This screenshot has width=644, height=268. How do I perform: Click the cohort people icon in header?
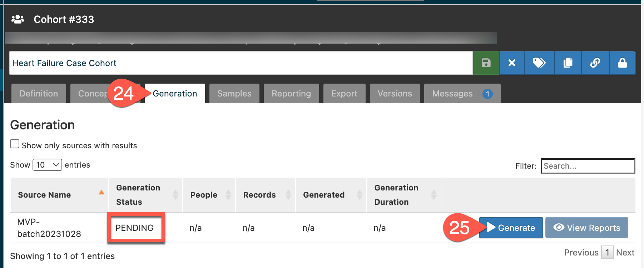click(18, 19)
